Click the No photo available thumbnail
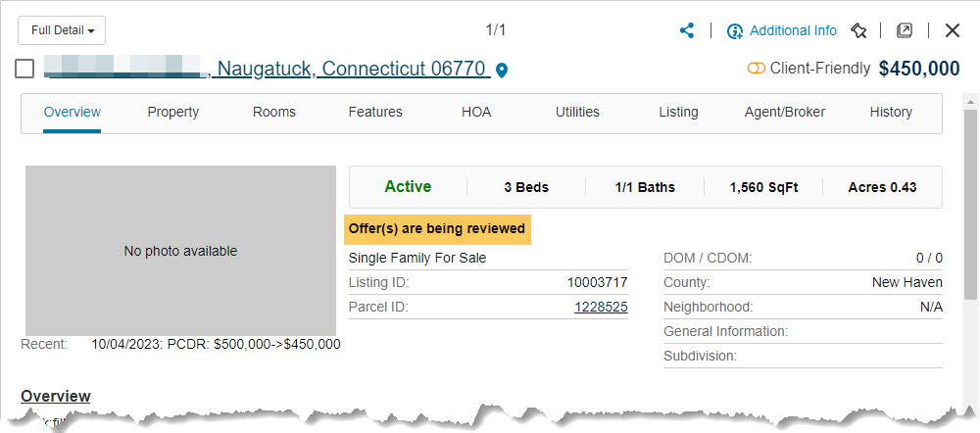The height and width of the screenshot is (433, 980). coord(180,251)
